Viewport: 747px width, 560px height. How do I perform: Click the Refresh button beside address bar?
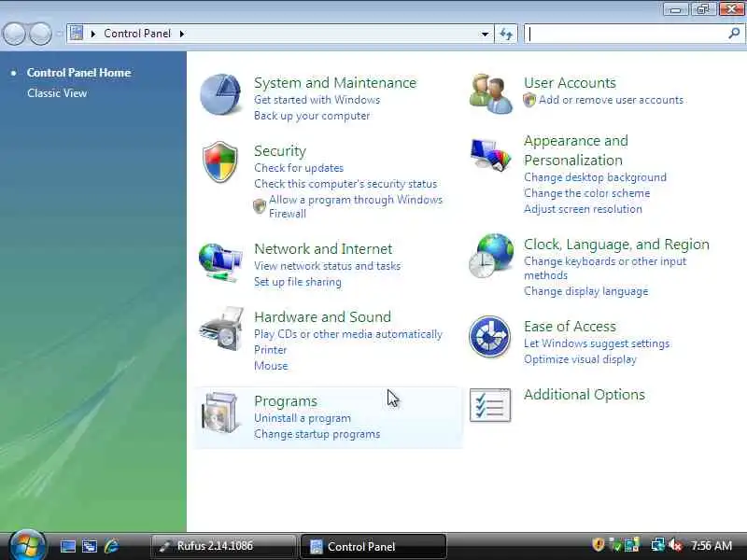tap(506, 34)
